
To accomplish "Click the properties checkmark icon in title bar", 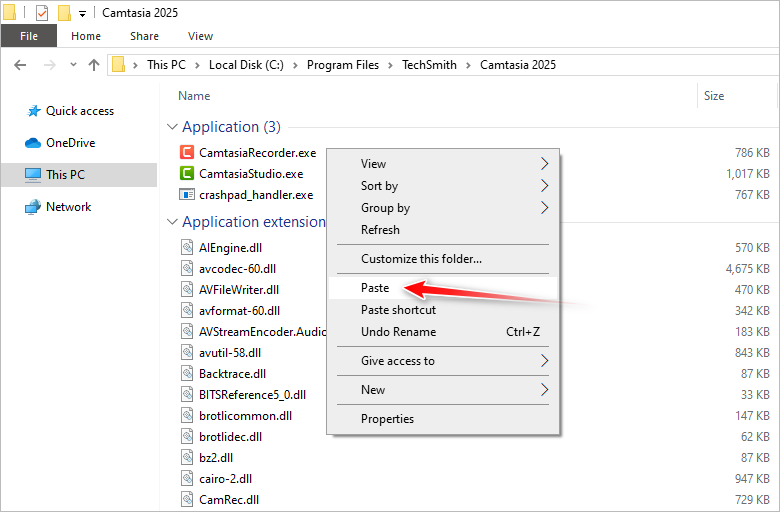I will 41,13.
